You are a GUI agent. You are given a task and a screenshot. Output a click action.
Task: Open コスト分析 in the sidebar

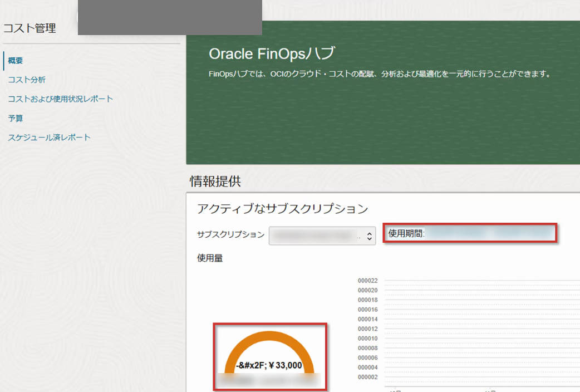[x=27, y=80]
